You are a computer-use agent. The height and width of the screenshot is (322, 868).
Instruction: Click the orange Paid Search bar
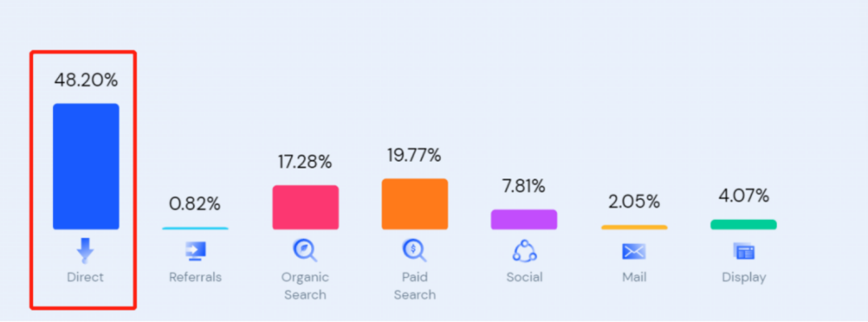415,204
